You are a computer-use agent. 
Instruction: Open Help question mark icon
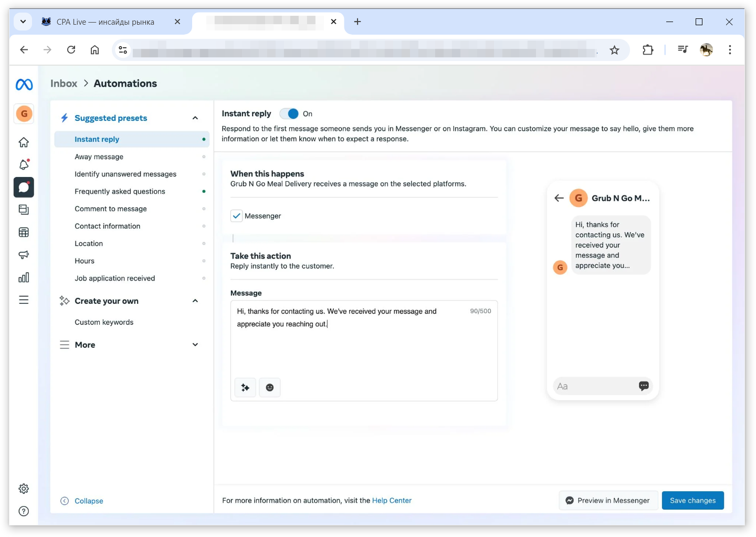[24, 511]
